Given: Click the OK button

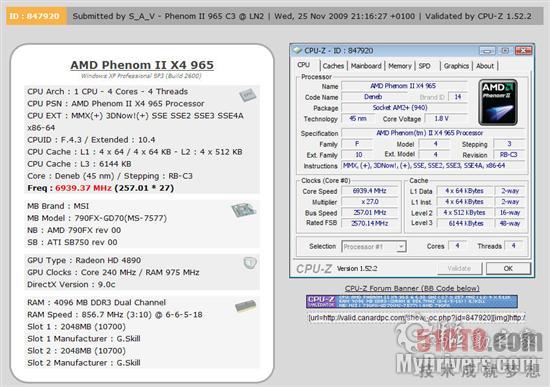Looking at the screenshot, I should tap(508, 268).
